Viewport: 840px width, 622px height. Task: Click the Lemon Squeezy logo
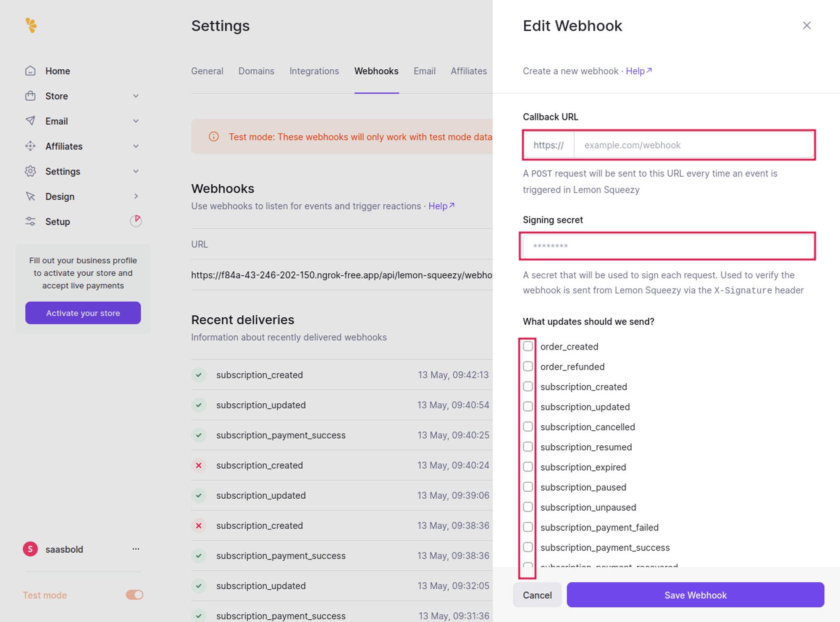(x=31, y=25)
